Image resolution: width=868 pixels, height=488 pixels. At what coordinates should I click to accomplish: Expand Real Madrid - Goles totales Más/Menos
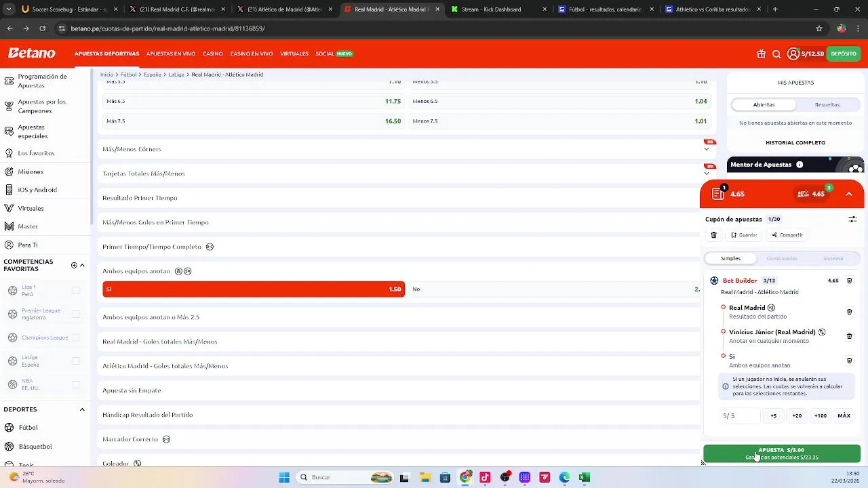[399, 342]
